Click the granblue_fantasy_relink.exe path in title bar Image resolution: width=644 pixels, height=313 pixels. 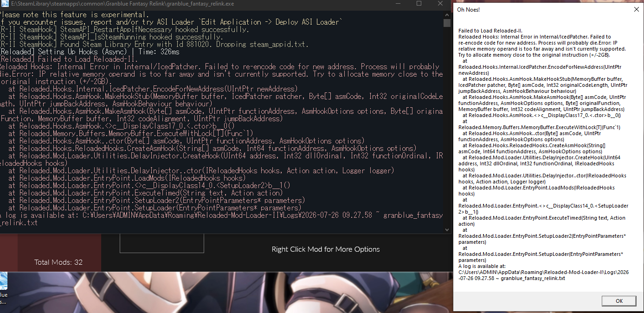tap(122, 4)
